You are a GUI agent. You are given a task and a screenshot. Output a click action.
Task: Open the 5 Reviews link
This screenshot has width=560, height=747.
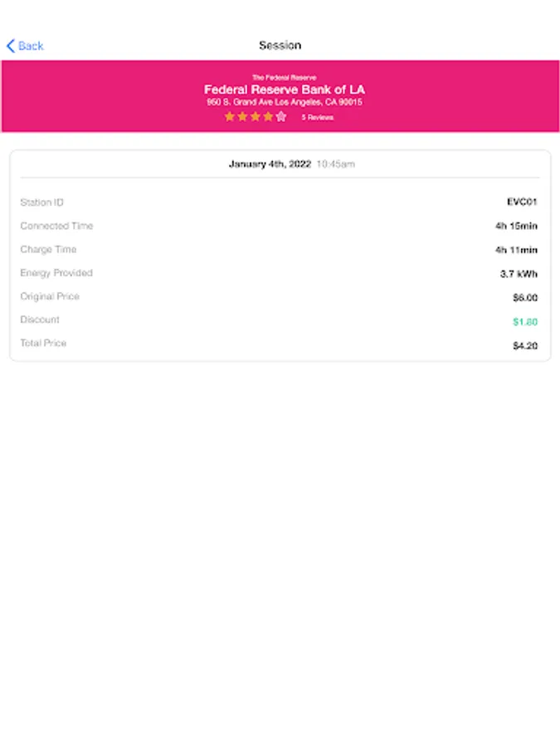(x=317, y=117)
